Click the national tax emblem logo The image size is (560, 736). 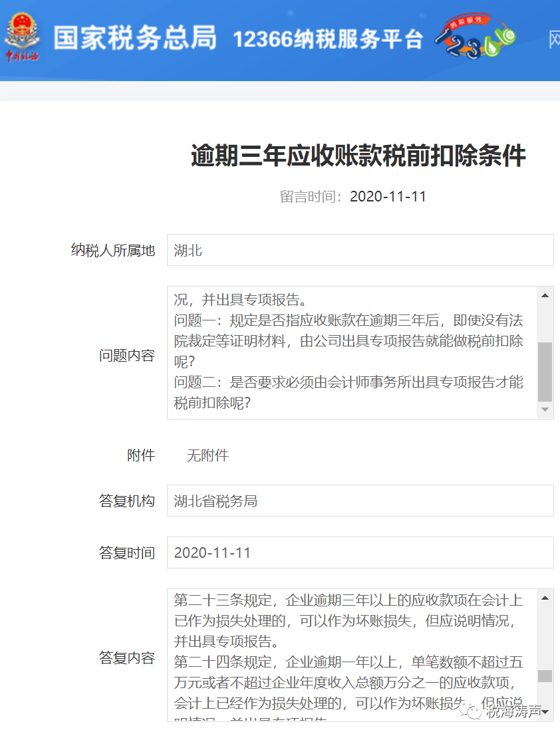tap(21, 37)
